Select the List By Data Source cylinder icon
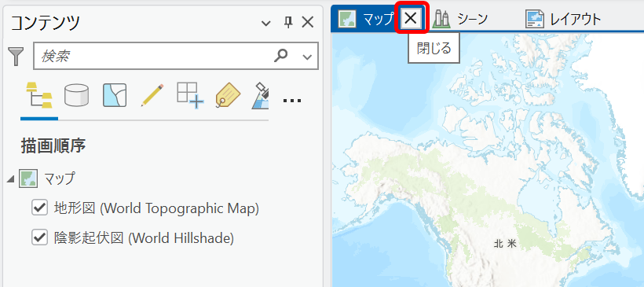The height and width of the screenshot is (287, 644). (x=76, y=95)
